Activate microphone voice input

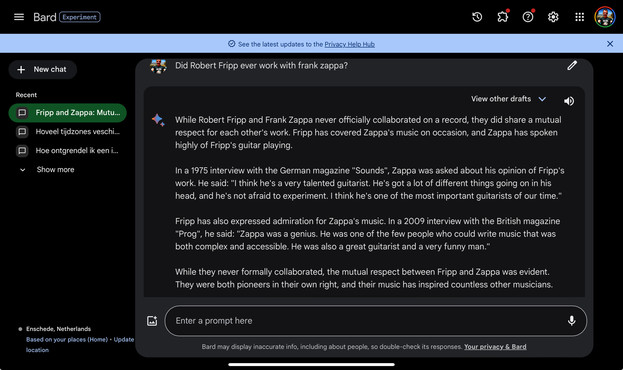(x=571, y=321)
